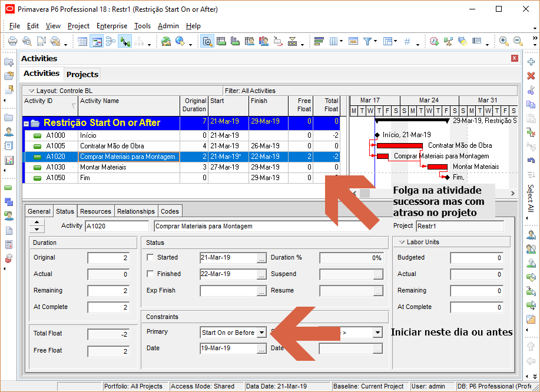The width and height of the screenshot is (540, 392).
Task: Switch to the Relationships tab
Action: tap(135, 211)
